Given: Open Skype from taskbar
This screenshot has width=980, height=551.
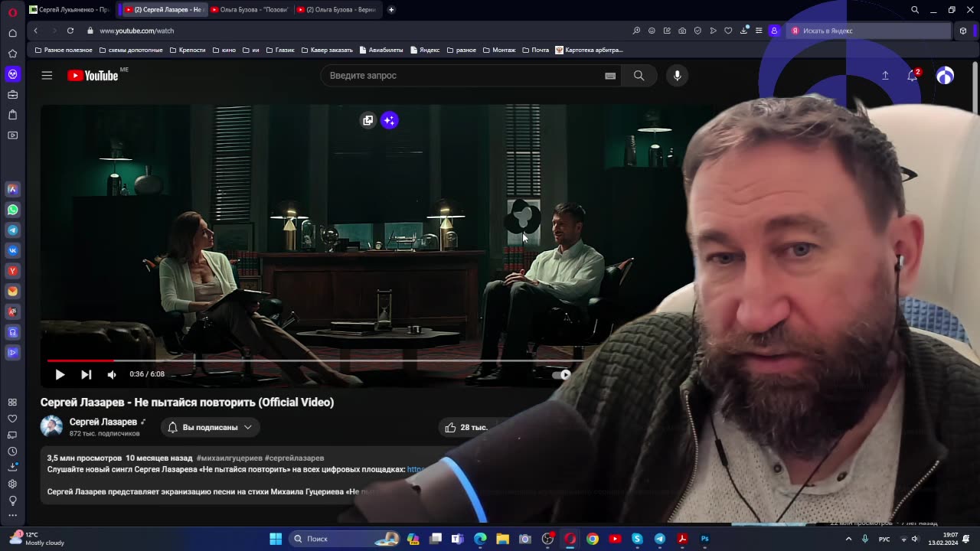Looking at the screenshot, I should click(637, 539).
